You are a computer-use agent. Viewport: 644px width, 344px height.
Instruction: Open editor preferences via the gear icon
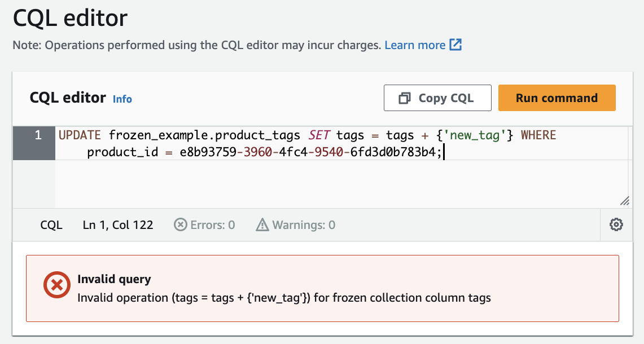click(616, 225)
